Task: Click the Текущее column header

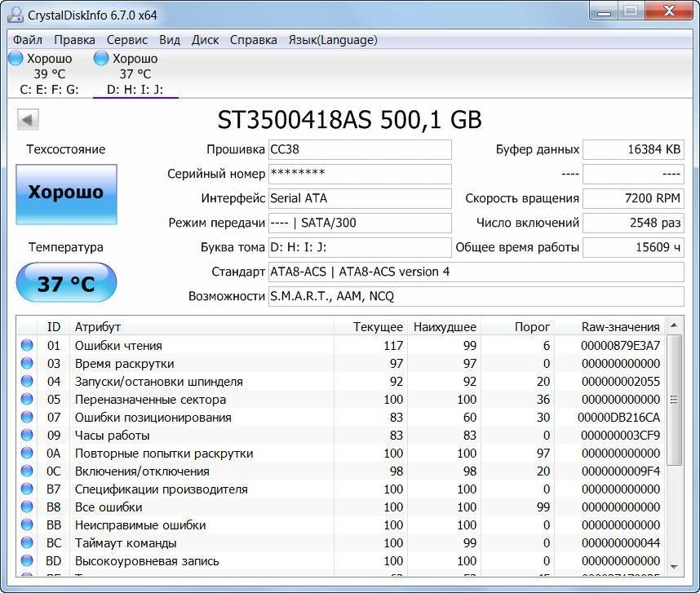Action: point(370,327)
